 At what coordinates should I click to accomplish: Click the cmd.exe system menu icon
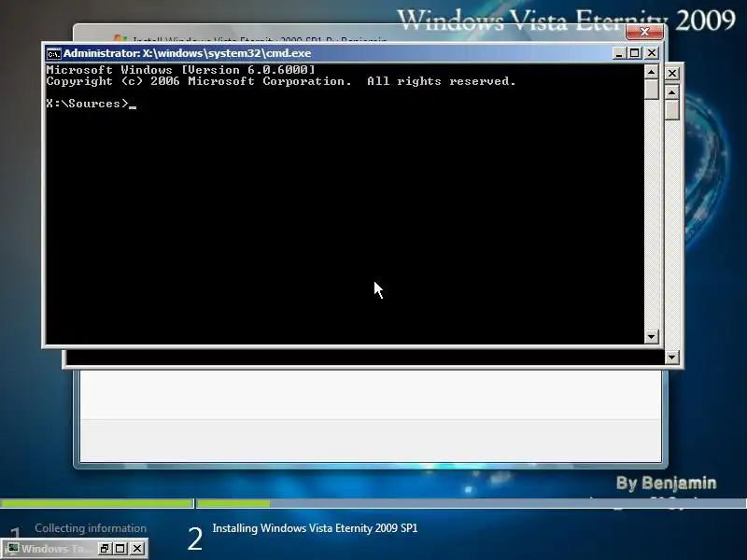(x=54, y=53)
